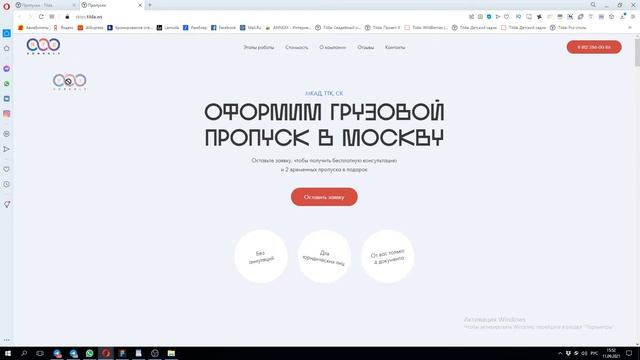Viewport: 640px width, 360px height.
Task: Open the Easy Setup icon at toolbar end
Action: pos(633,17)
